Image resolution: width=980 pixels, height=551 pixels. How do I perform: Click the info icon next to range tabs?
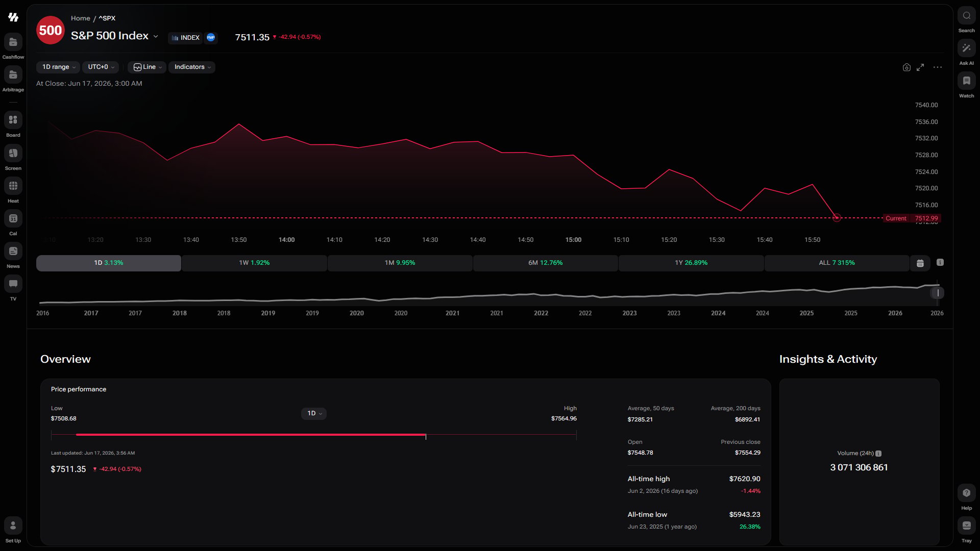point(940,262)
